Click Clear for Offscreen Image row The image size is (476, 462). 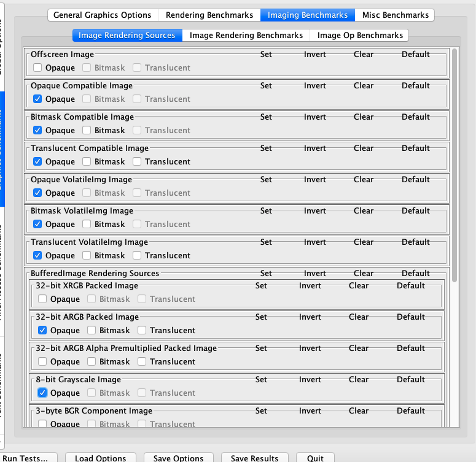pos(363,54)
